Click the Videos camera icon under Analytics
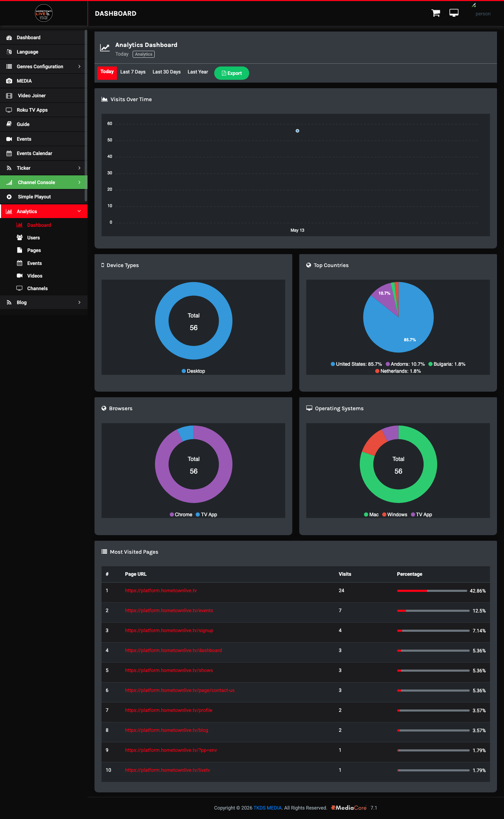Image resolution: width=504 pixels, height=819 pixels. pos(20,276)
